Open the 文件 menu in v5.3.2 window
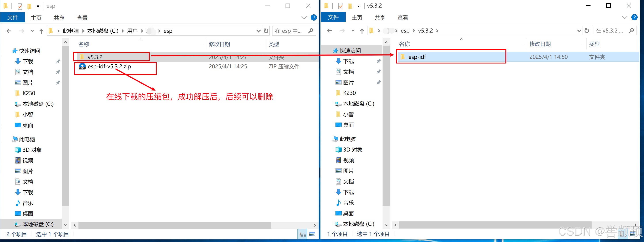Image resolution: width=644 pixels, height=242 pixels. coord(333,17)
